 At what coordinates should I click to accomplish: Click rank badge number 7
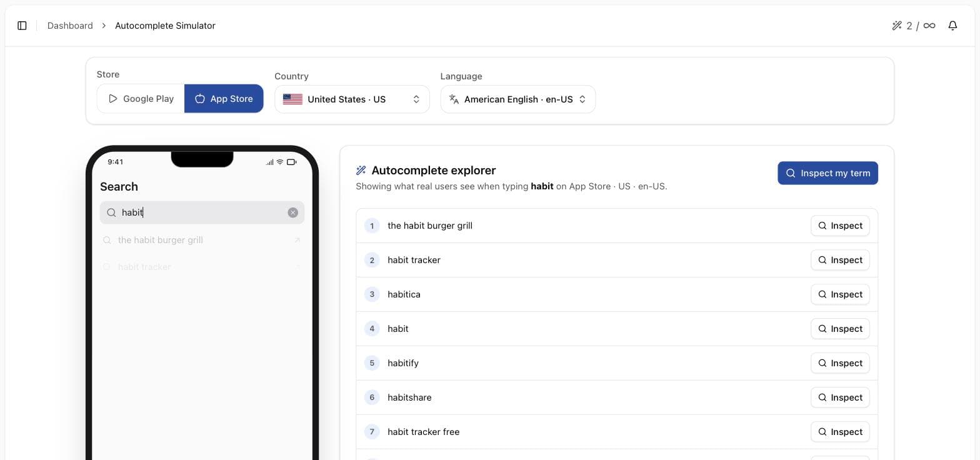coord(372,432)
